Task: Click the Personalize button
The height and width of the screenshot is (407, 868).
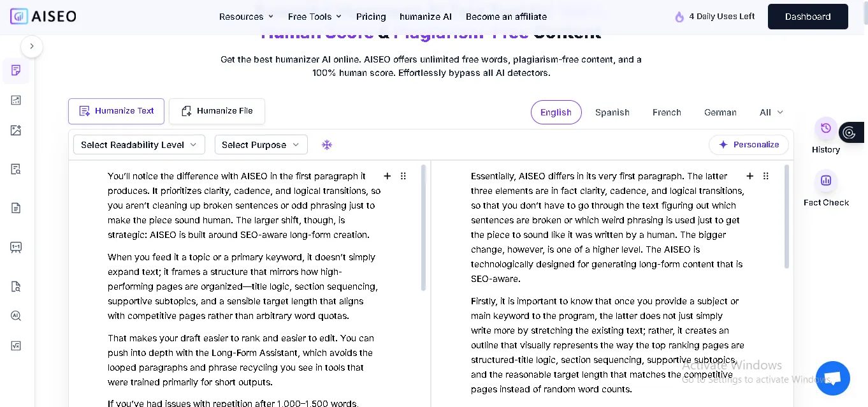Action: pos(748,145)
